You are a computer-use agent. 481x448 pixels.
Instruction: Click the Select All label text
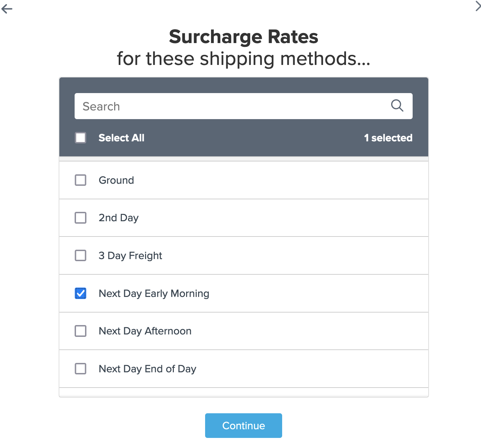(x=121, y=138)
